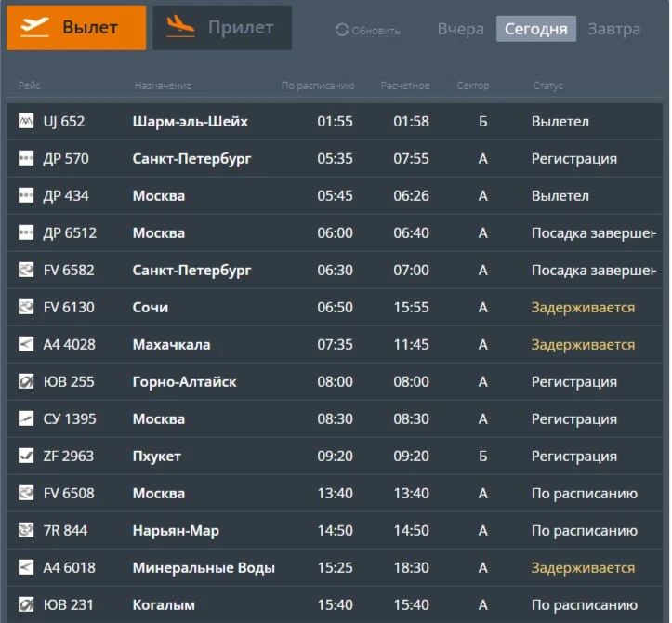672x623 pixels.
Task: Open the Прилет arrivals tab
Action: [222, 28]
